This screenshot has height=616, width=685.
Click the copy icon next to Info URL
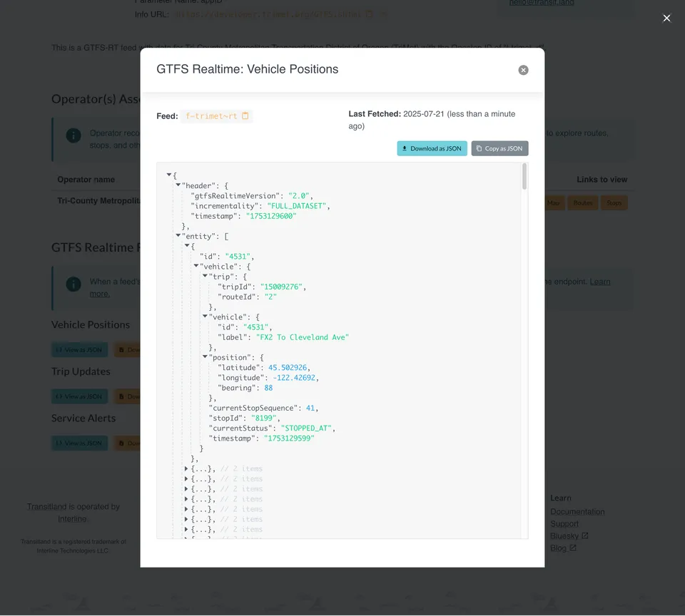pyautogui.click(x=370, y=13)
